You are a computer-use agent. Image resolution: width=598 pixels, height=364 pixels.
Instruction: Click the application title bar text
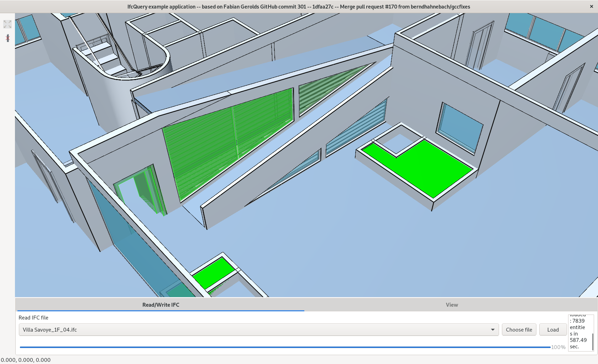click(x=298, y=6)
